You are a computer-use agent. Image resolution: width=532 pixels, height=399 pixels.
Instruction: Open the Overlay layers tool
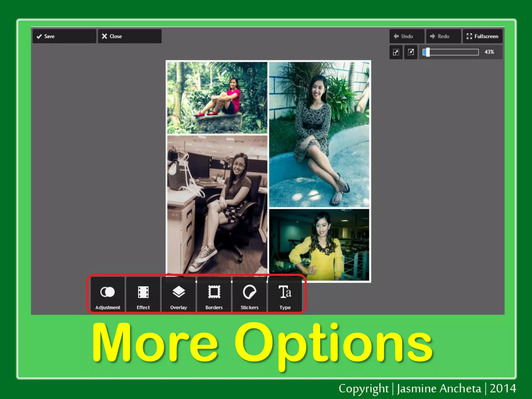pos(178,294)
